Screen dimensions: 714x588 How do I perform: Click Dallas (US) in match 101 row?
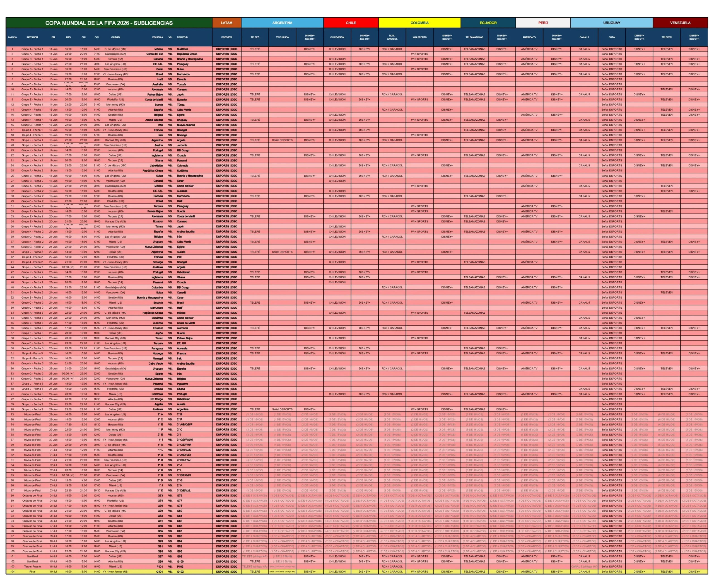pos(115,556)
